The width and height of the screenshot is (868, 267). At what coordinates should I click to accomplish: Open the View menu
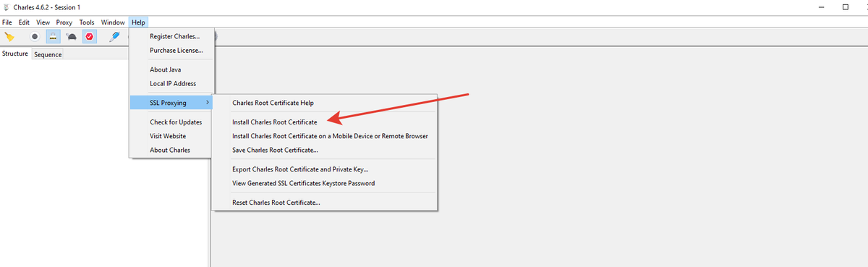(43, 22)
